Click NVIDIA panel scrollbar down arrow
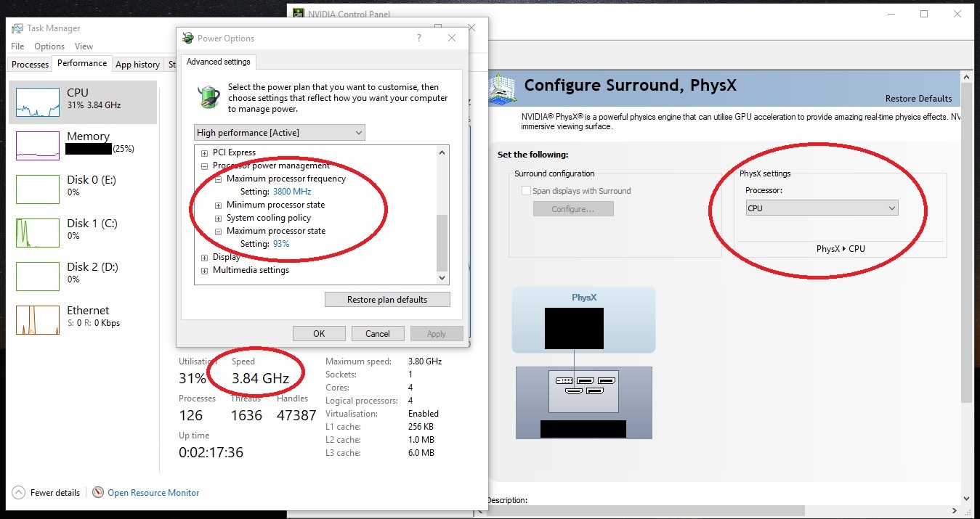980x519 pixels. 966,498
